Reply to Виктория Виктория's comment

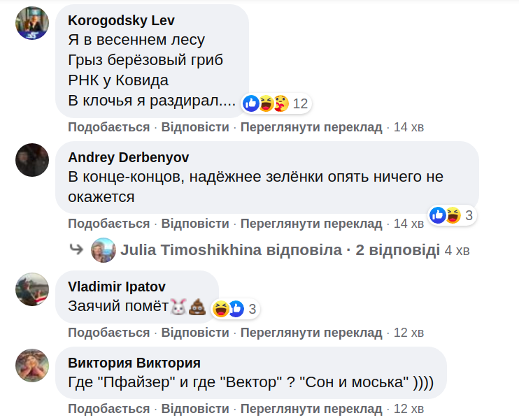pos(195,409)
